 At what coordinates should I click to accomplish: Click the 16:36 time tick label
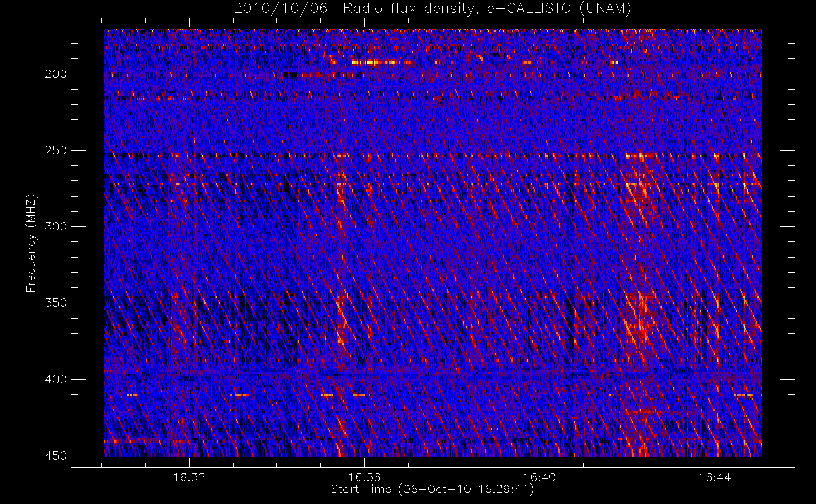[364, 477]
